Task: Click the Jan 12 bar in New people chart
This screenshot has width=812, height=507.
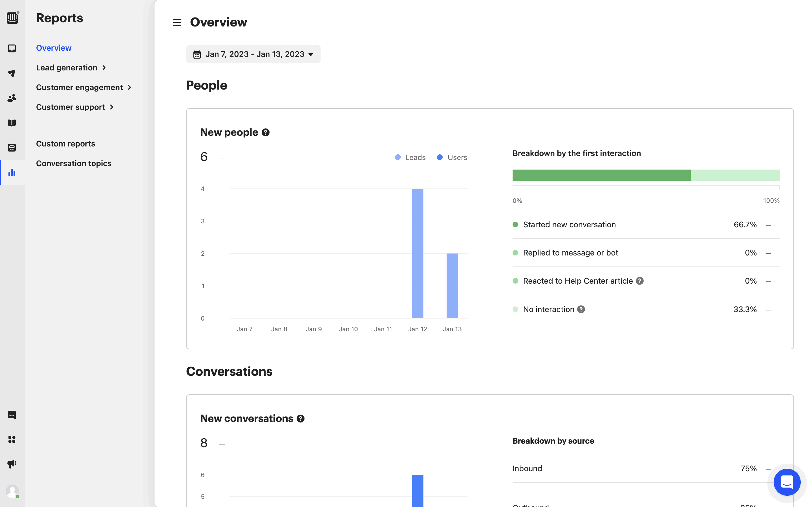Action: pyautogui.click(x=417, y=253)
